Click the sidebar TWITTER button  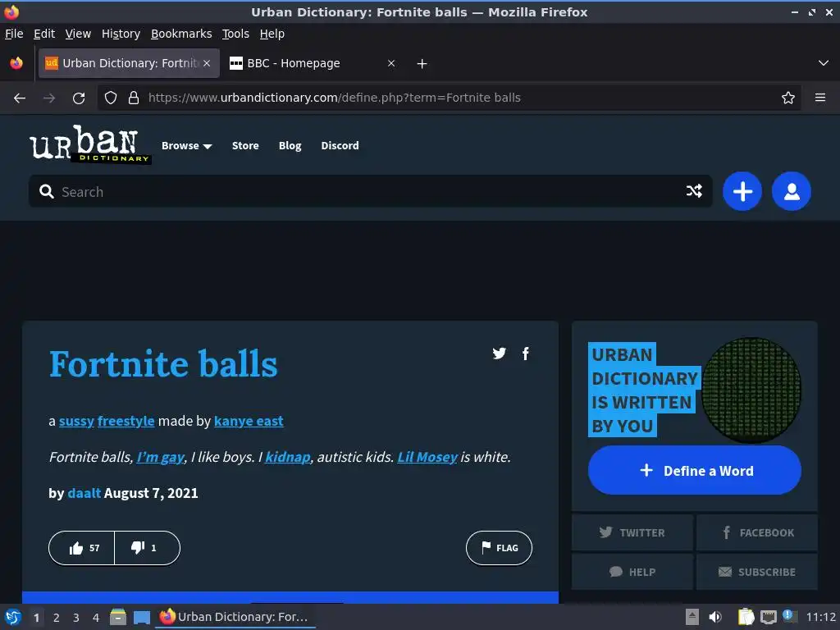(632, 532)
